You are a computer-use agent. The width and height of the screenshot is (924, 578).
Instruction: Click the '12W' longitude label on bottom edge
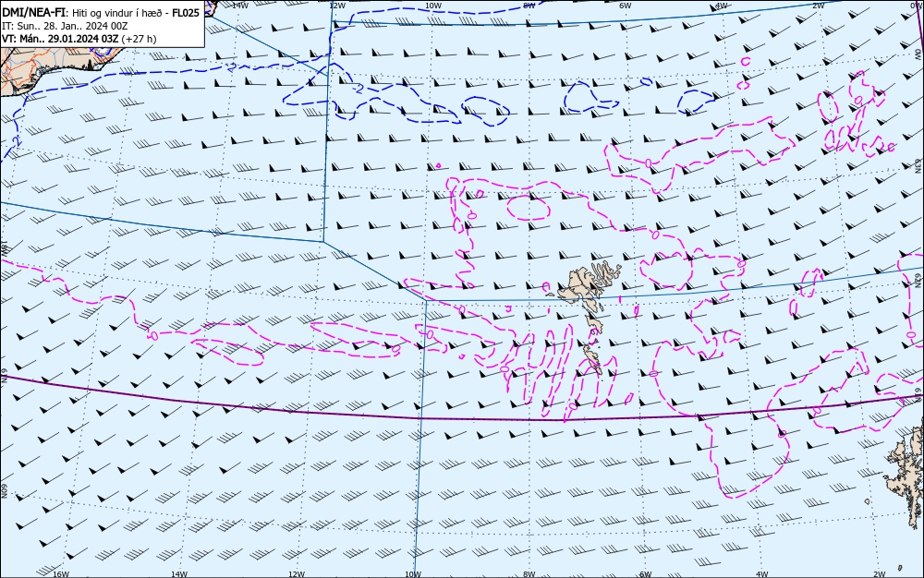(297, 574)
